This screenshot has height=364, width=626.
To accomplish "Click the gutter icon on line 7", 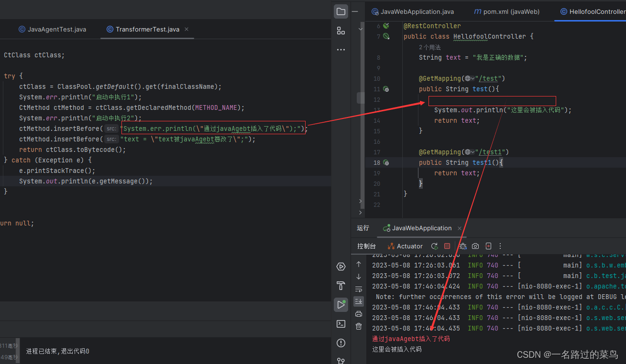I will 386,36.
